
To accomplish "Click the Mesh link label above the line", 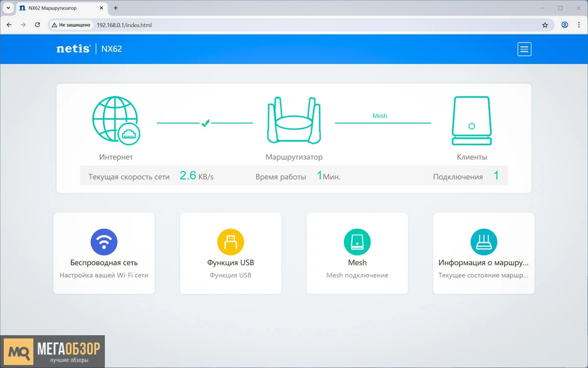I will (x=380, y=116).
